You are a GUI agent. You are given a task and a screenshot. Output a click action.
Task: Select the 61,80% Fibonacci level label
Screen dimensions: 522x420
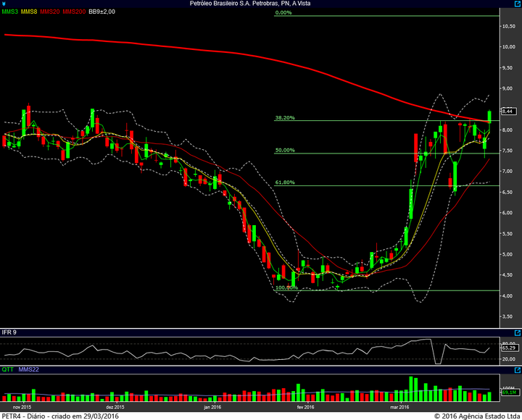pyautogui.click(x=285, y=182)
